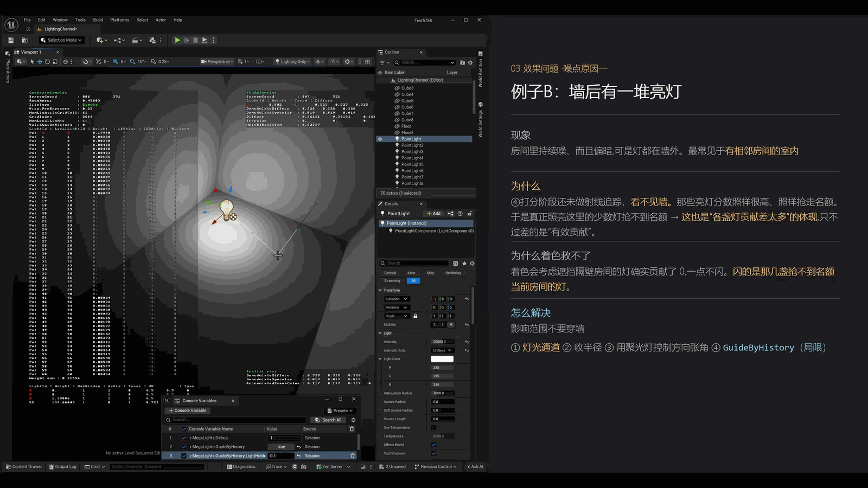The height and width of the screenshot is (488, 868).
Task: Toggle the r.MegaLights.Debug checkbox
Action: (184, 438)
